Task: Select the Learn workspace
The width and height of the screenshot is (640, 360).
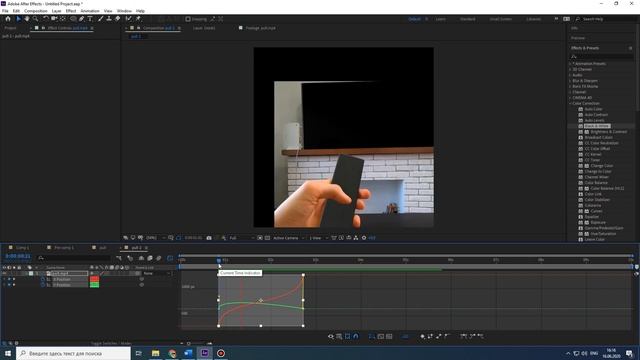Action: click(x=440, y=19)
